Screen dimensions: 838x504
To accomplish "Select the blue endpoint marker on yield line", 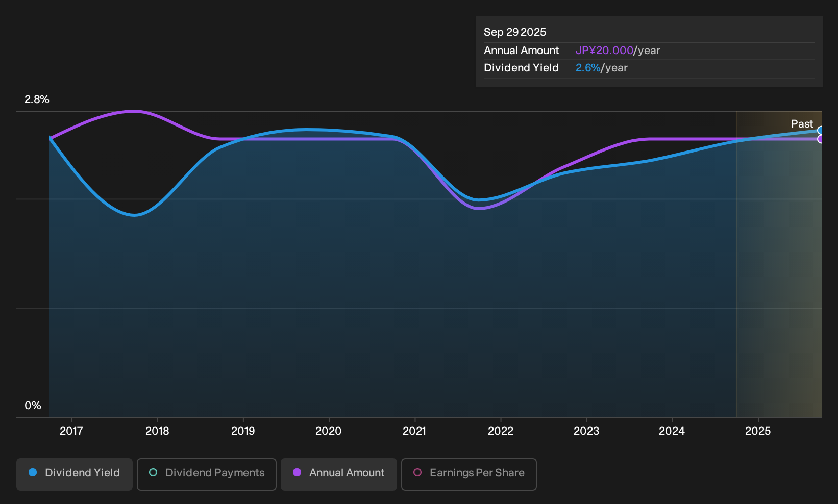I will 821,131.
